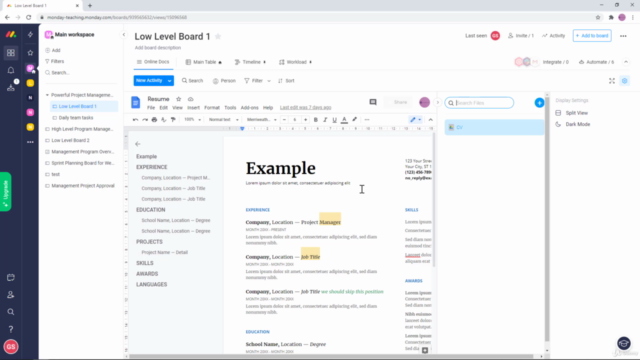
Task: Favorite Low Level Board 1 star
Action: 218,37
